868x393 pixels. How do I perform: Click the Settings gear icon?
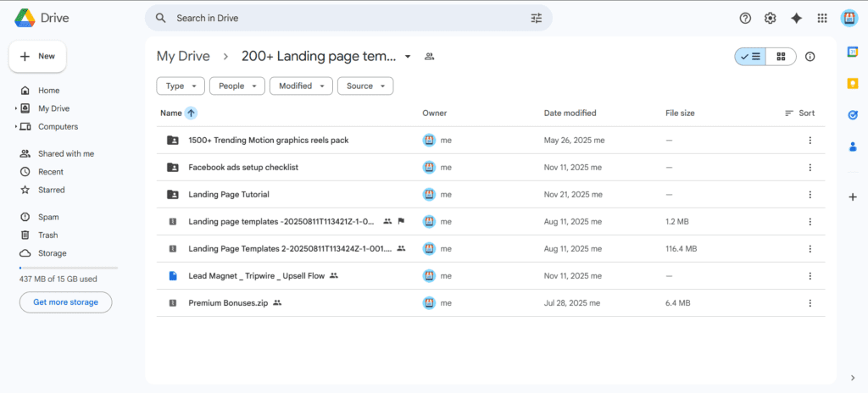coord(770,18)
